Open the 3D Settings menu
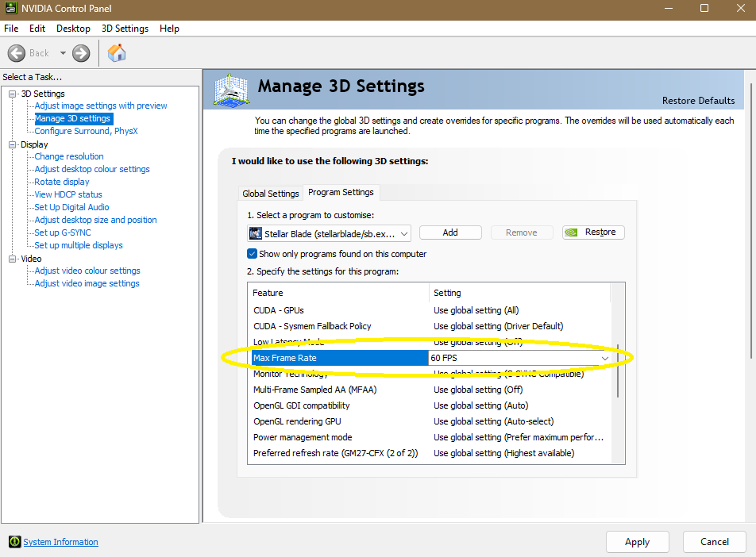756x557 pixels. 125,29
